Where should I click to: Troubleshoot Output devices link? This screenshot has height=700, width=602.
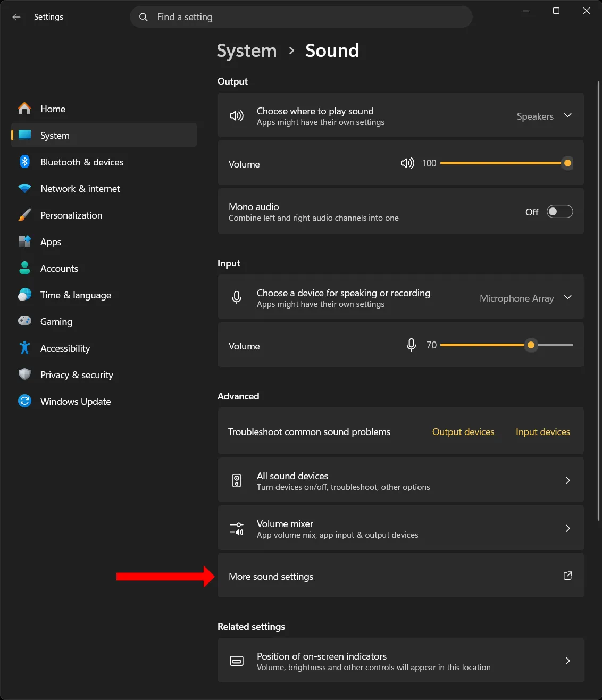pyautogui.click(x=463, y=432)
